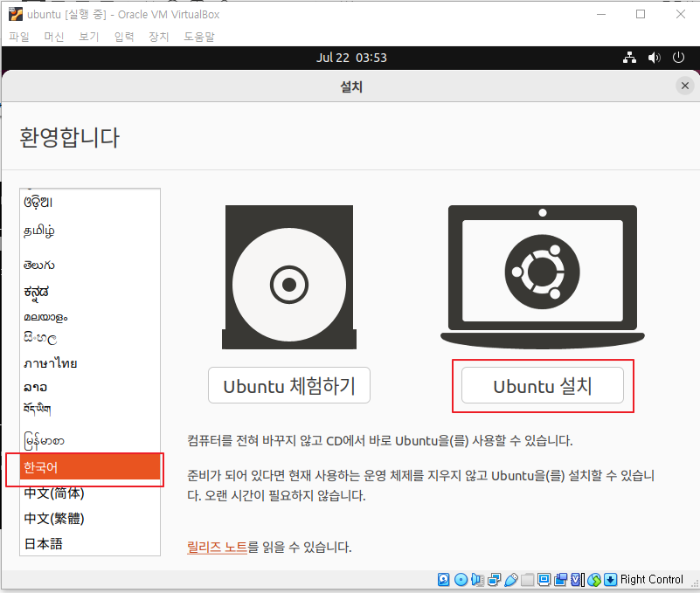700x593 pixels.
Task: Click the CPU virtualization indicator icon
Action: (578, 579)
